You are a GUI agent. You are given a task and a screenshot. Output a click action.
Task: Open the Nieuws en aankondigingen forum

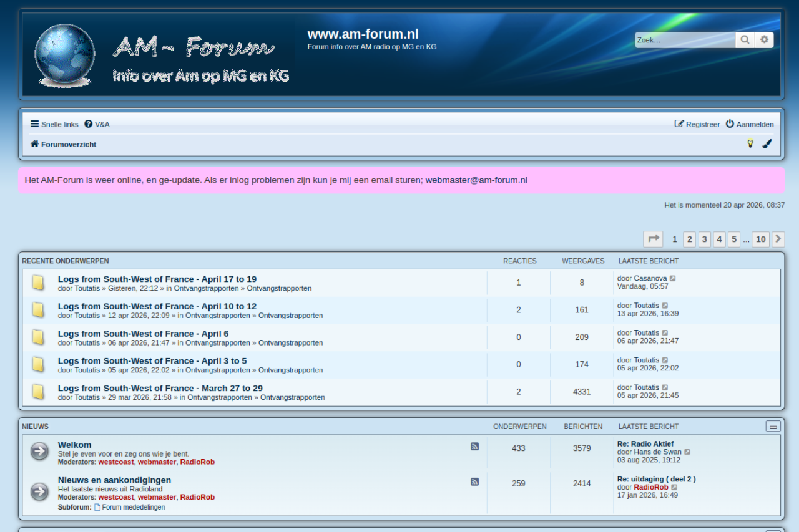pos(114,480)
